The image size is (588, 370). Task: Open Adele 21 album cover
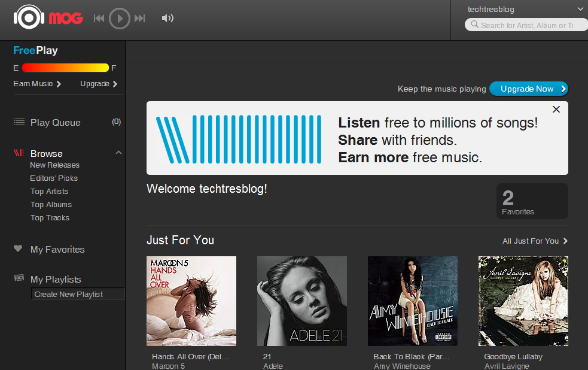point(302,301)
